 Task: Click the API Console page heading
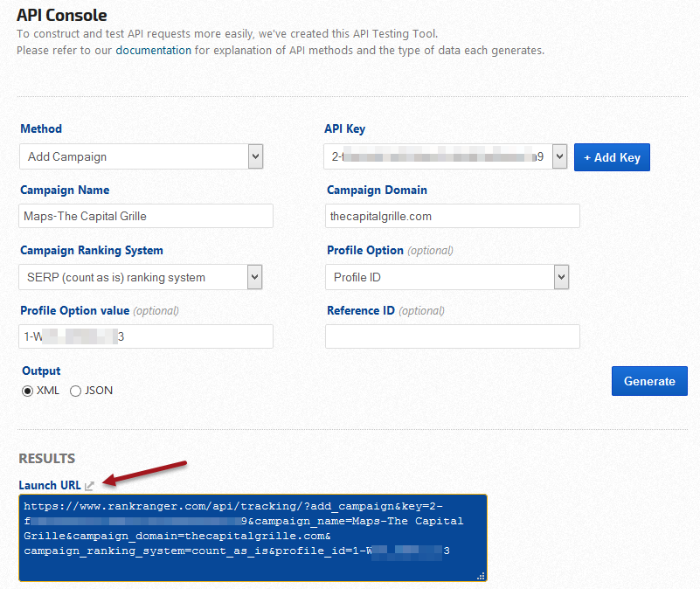62,15
